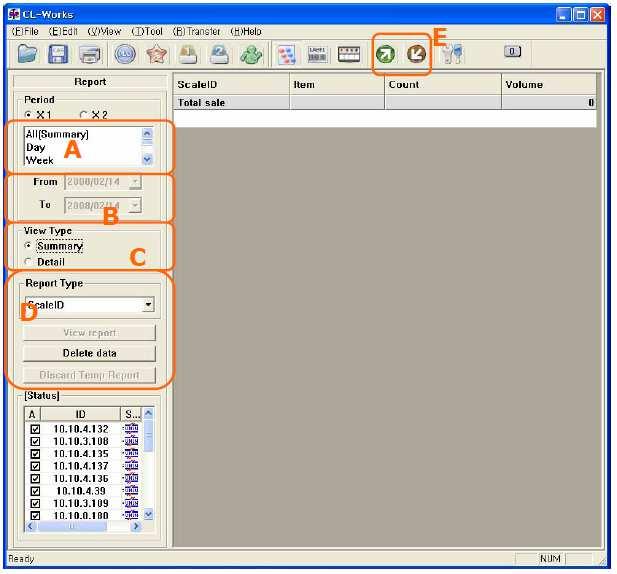Click the label format toolbar icon
Image resolution: width=617 pixels, height=574 pixels.
[317, 54]
